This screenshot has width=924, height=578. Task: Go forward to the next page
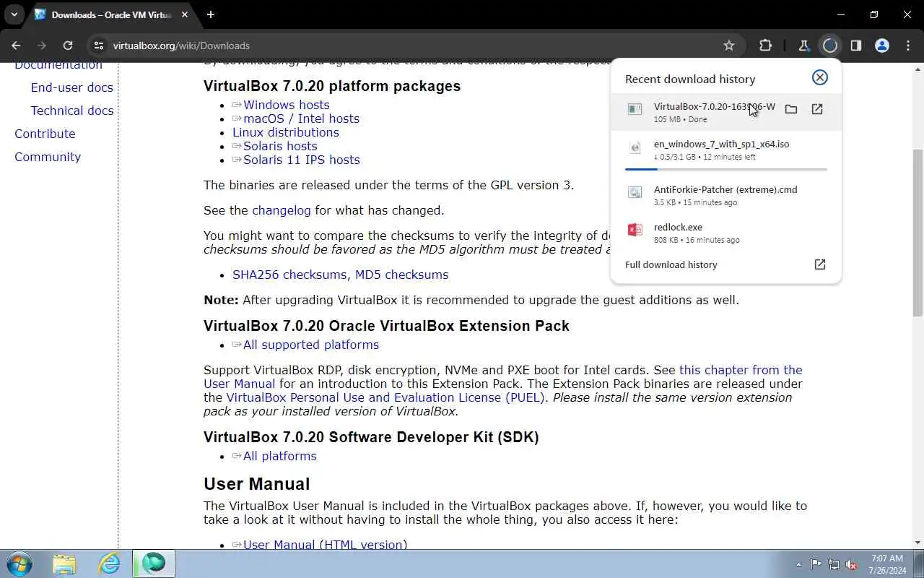pos(42,46)
